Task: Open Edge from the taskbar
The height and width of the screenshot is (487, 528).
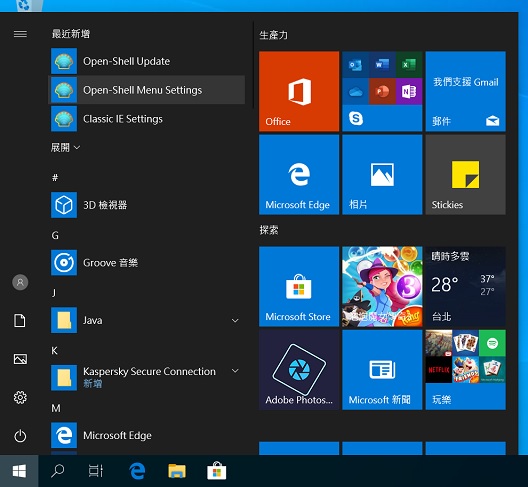Action: [137, 471]
